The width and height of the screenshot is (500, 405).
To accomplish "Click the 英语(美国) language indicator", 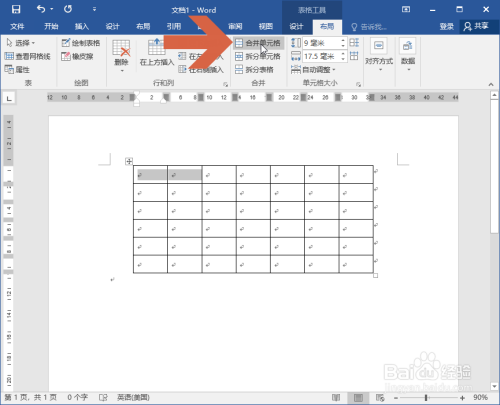I will coord(133,397).
